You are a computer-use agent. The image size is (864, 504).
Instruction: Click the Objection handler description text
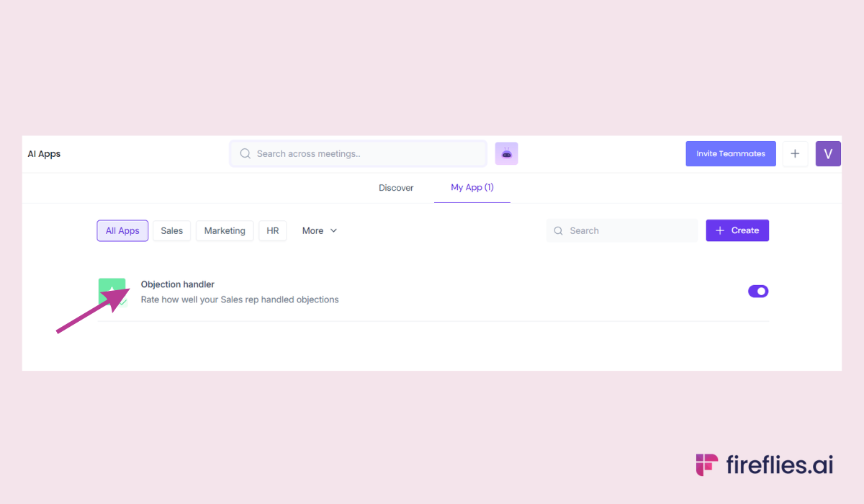click(239, 300)
